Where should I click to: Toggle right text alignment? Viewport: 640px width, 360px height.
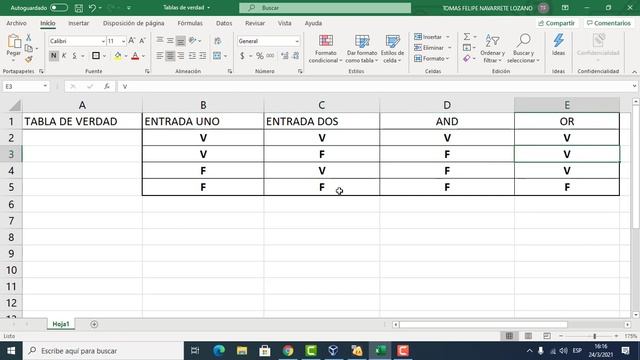[181, 56]
